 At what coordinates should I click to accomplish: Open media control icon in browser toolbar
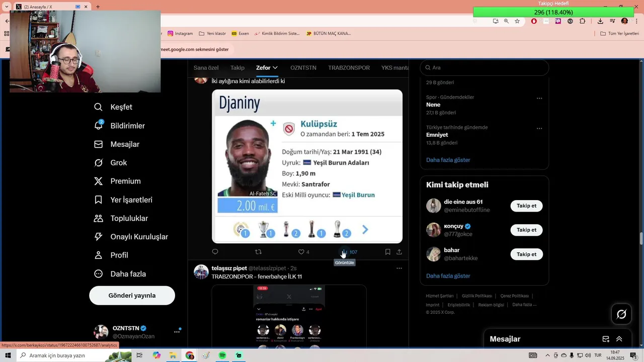click(612, 21)
